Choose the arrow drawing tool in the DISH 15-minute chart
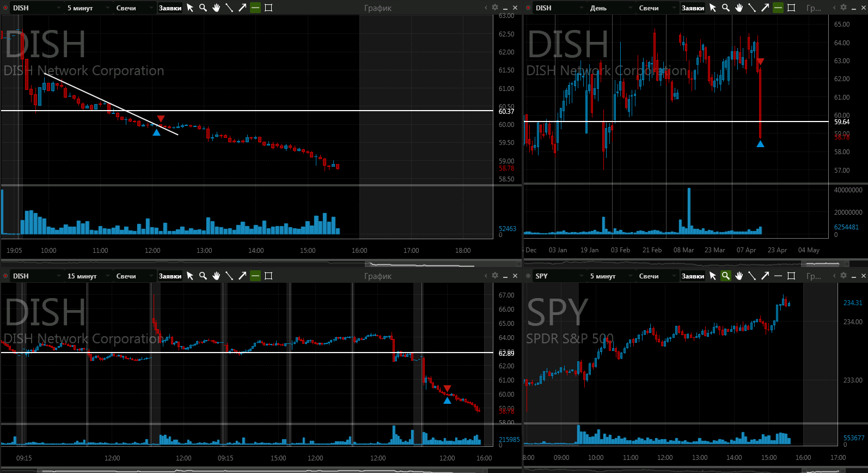 tap(242, 276)
